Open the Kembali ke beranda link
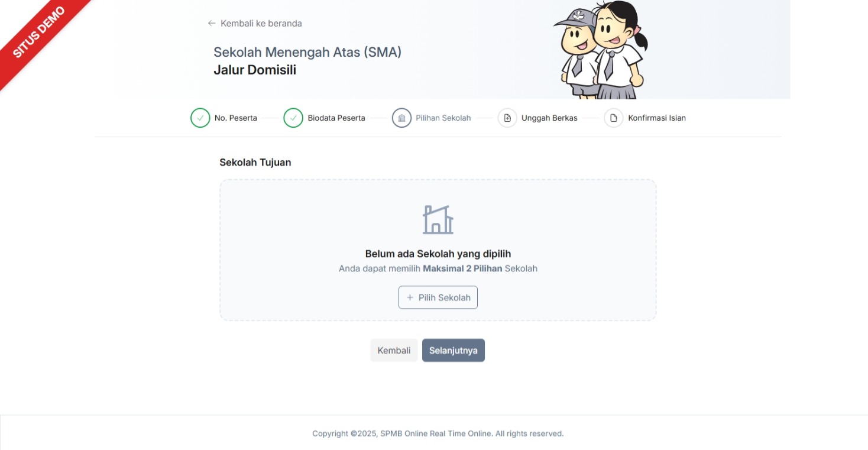Image resolution: width=868 pixels, height=450 pixels. [261, 23]
